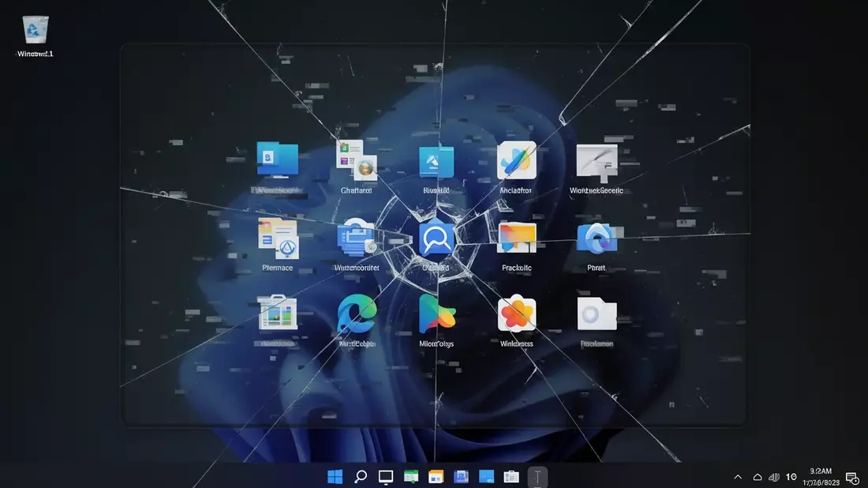Select the WiontuekSeceric label text
This screenshot has width=868, height=488.
(597, 190)
